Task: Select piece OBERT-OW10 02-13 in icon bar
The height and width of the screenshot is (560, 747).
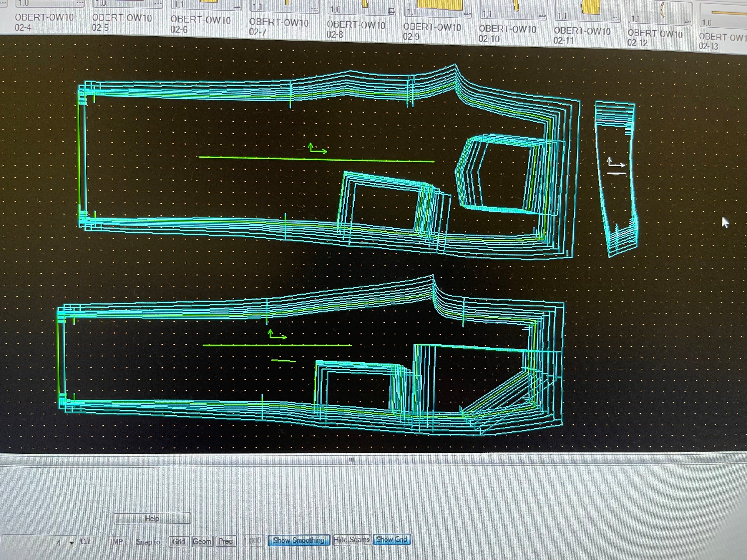Action: 723,41
